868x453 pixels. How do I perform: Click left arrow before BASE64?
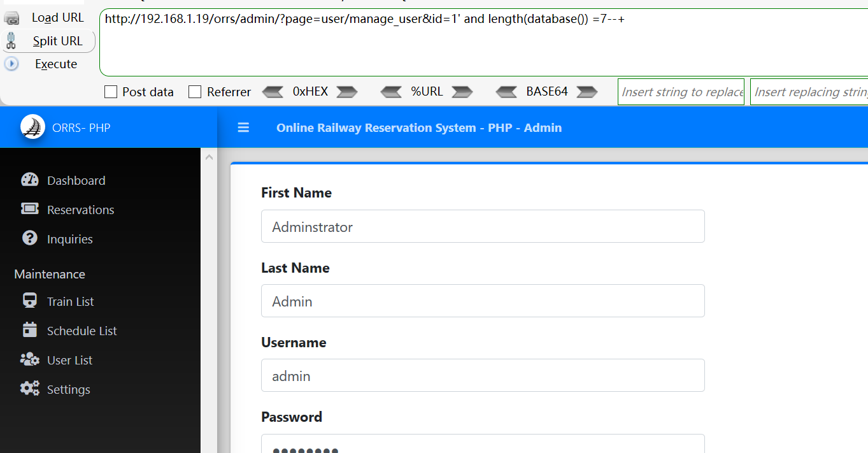click(x=507, y=92)
